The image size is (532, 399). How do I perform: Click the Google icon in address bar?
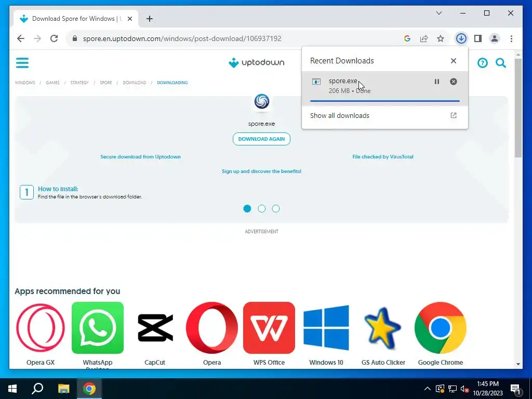[x=407, y=38]
